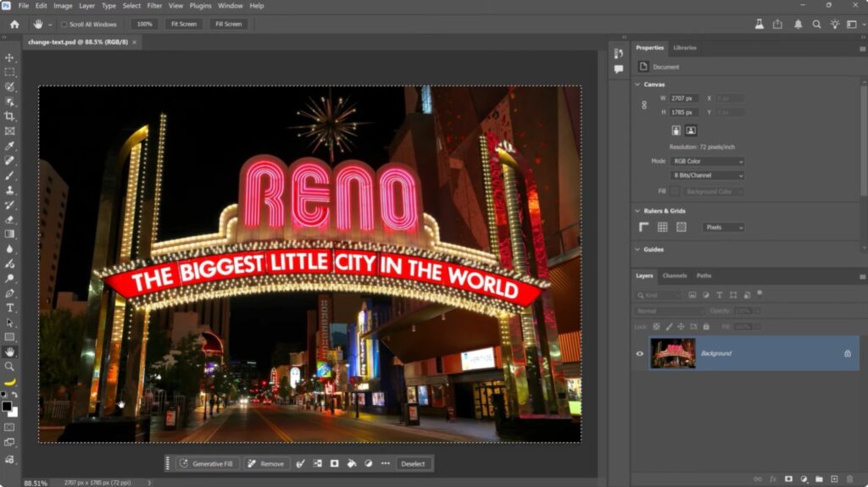Select the Horizontal Type tool
Image resolution: width=868 pixels, height=487 pixels.
click(x=9, y=307)
